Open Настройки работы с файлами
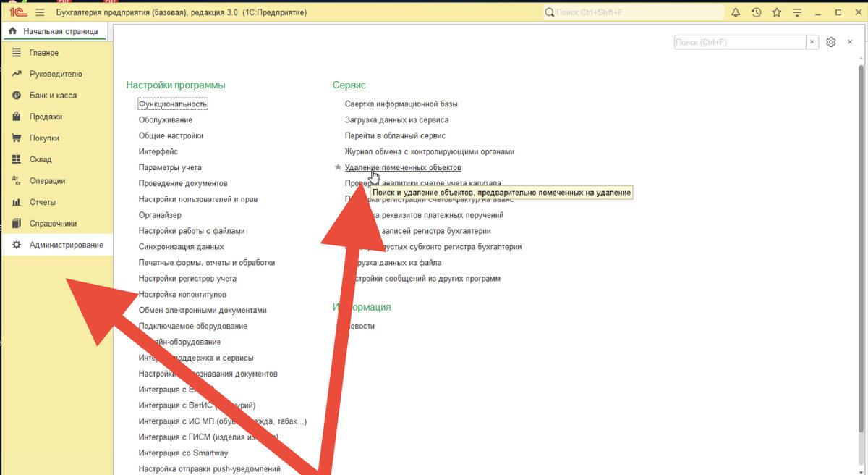Image resolution: width=868 pixels, height=475 pixels. 192,231
